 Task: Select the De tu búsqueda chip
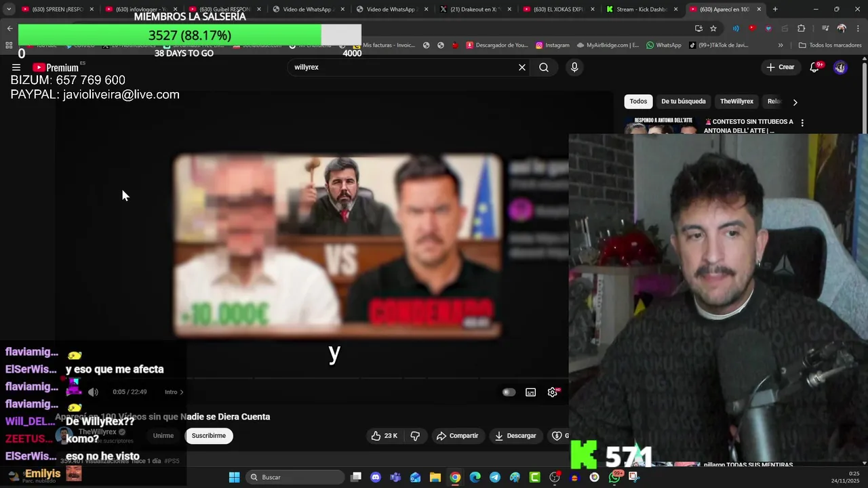click(684, 101)
